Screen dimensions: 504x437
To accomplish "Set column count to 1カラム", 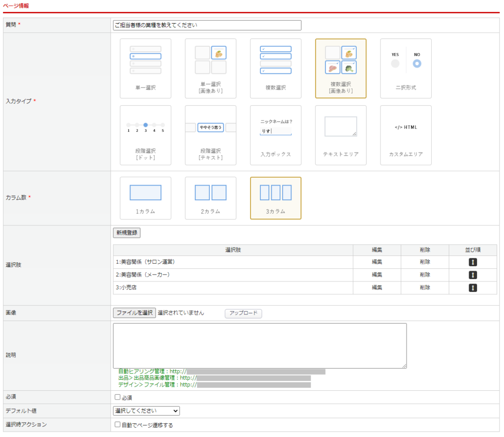I will tap(145, 198).
